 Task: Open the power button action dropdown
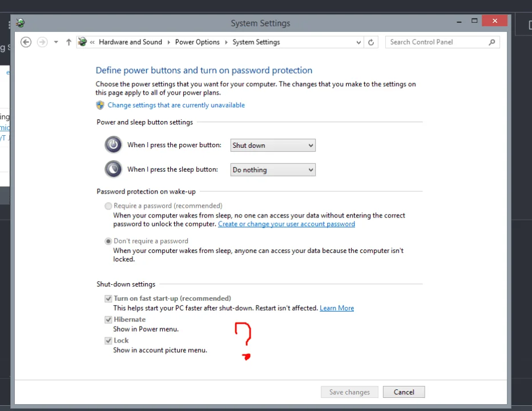273,145
